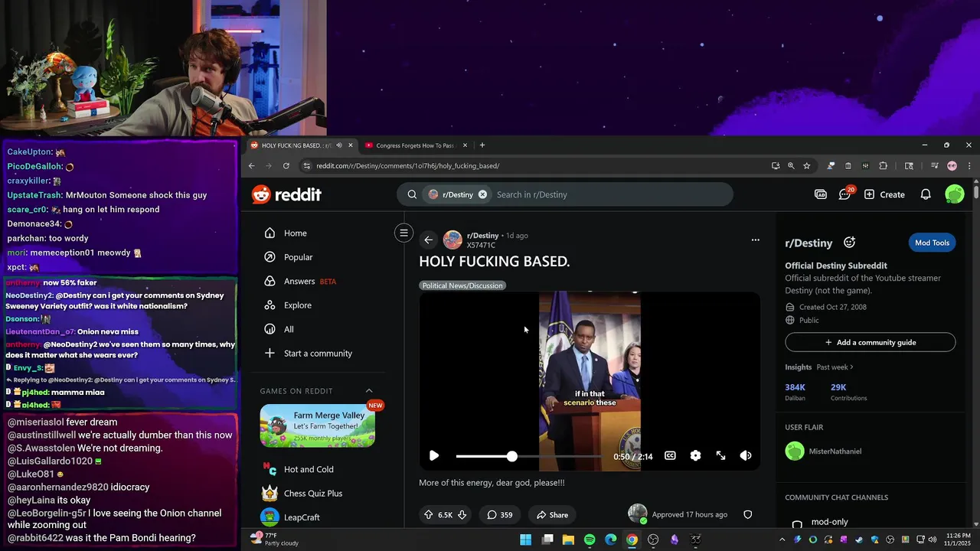Click the address bar URL
980x551 pixels.
pyautogui.click(x=408, y=166)
